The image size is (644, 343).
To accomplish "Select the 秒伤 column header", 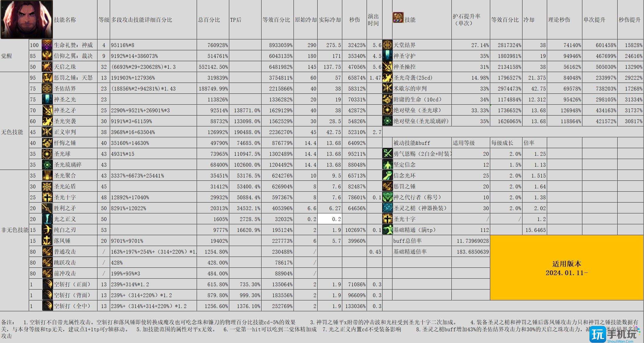I will (355, 20).
